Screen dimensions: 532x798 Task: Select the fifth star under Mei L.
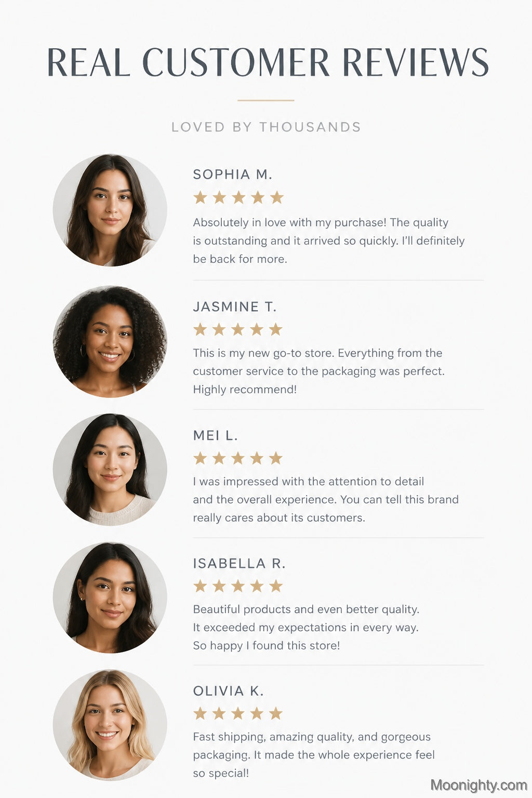click(x=276, y=458)
